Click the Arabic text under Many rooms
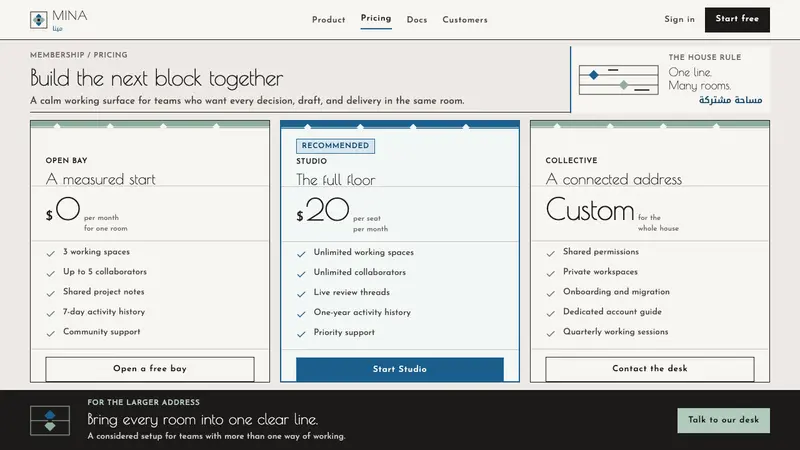The height and width of the screenshot is (450, 800). pos(730,100)
